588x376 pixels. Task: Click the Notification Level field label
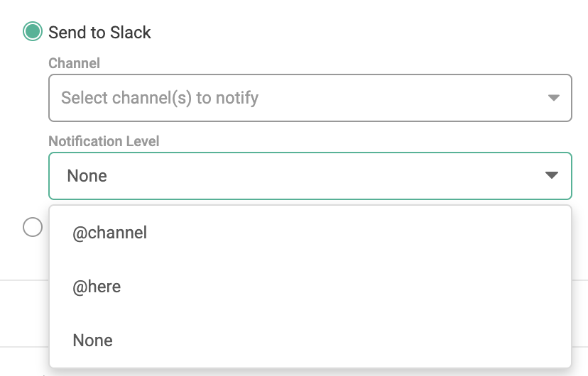click(104, 141)
